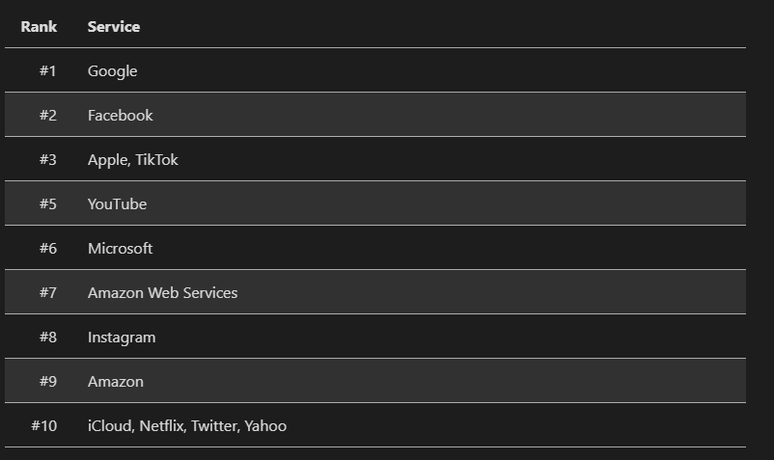Click the word TikTok in the table
This screenshot has height=460, width=774.
coord(157,160)
